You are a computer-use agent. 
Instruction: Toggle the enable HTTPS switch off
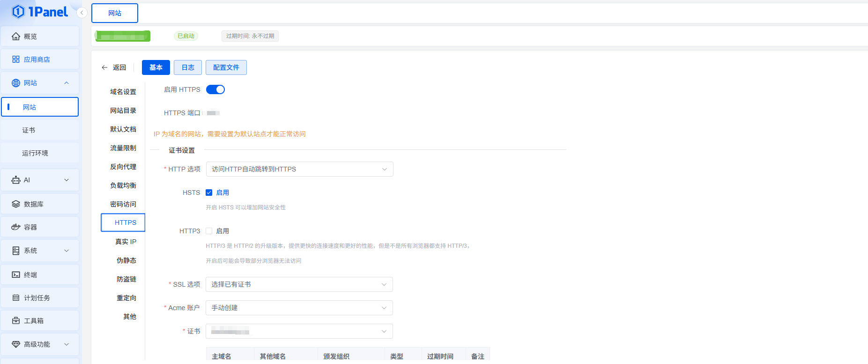(215, 89)
